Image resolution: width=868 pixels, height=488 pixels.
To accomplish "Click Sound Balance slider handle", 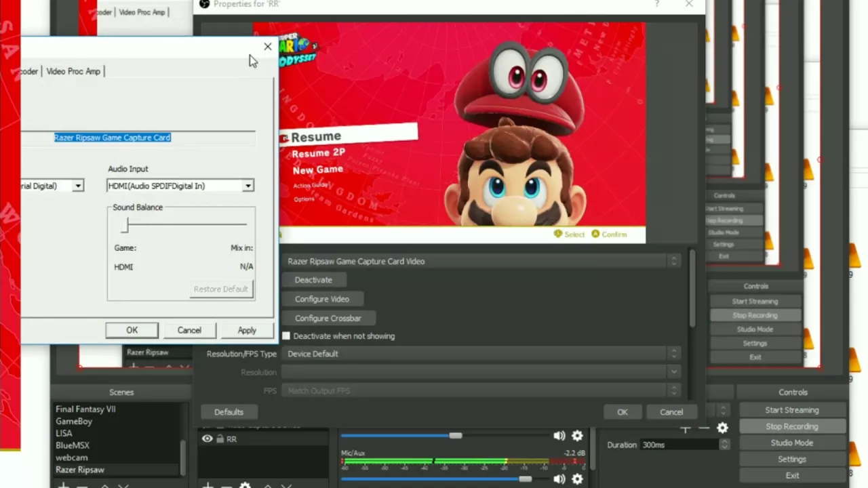I will 125,226.
